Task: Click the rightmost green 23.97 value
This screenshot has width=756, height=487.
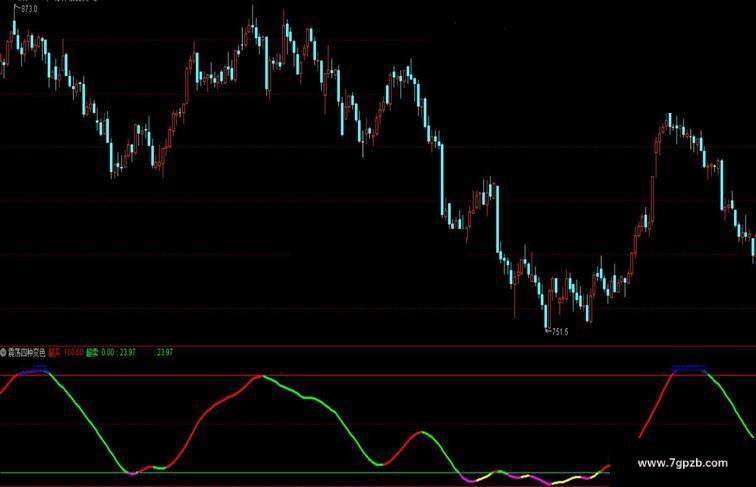Action: pyautogui.click(x=164, y=352)
